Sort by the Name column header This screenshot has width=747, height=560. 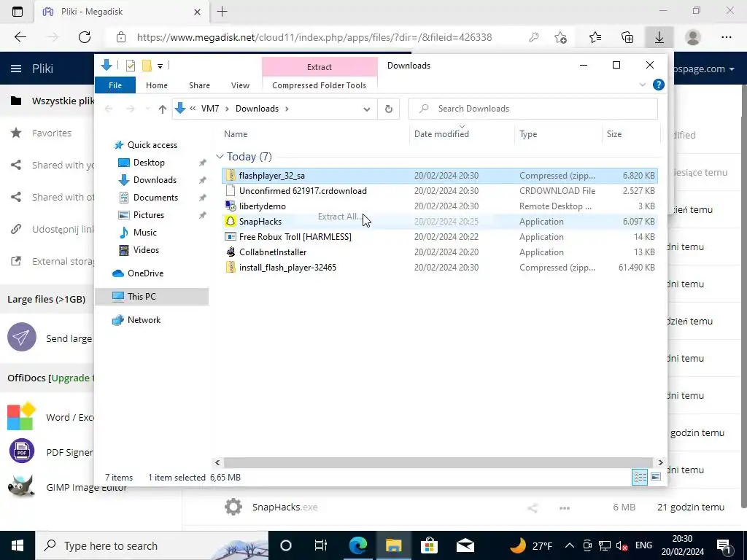[x=236, y=134]
